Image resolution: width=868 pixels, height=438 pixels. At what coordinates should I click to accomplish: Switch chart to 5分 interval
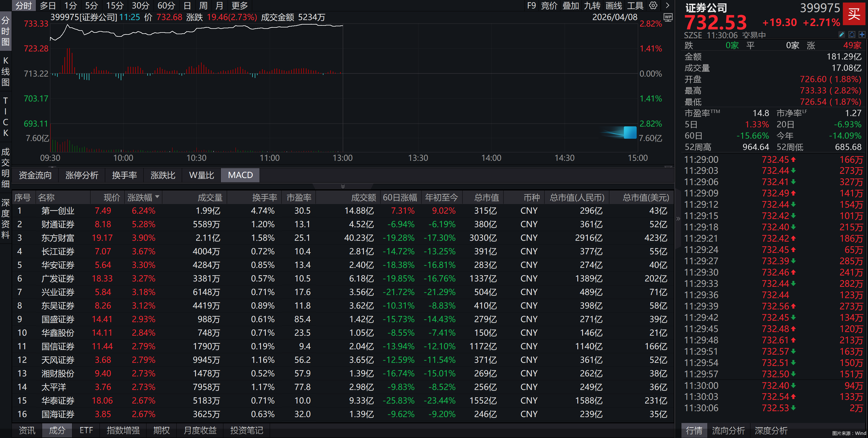click(x=91, y=5)
